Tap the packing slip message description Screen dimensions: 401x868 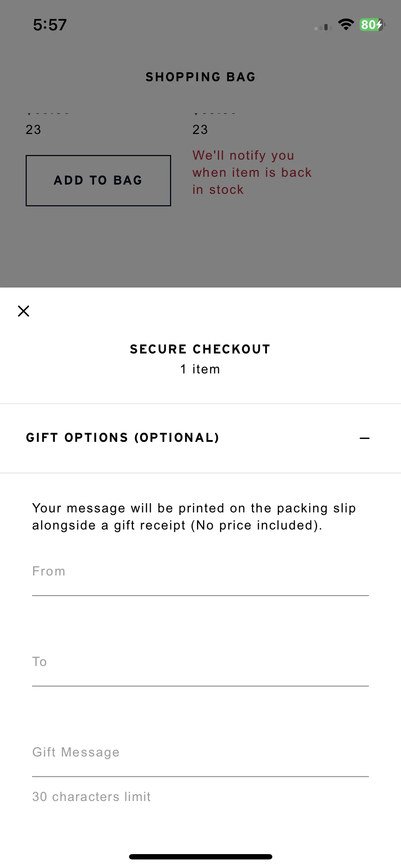click(194, 517)
